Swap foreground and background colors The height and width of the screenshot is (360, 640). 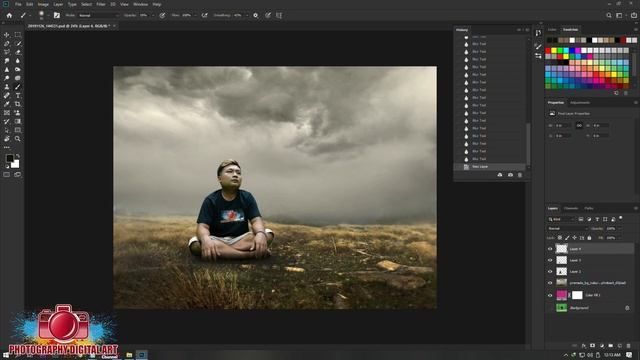pyautogui.click(x=18, y=156)
